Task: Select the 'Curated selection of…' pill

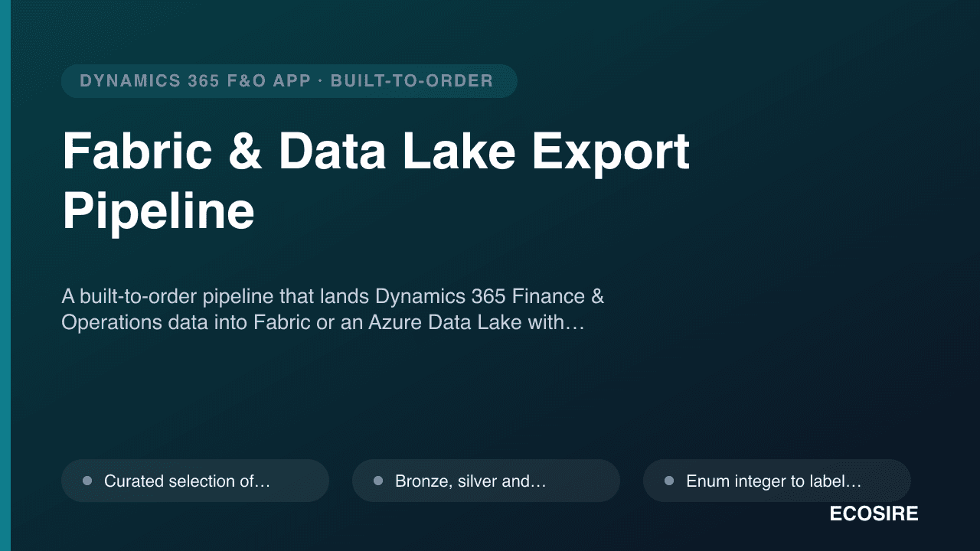Action: coord(195,481)
